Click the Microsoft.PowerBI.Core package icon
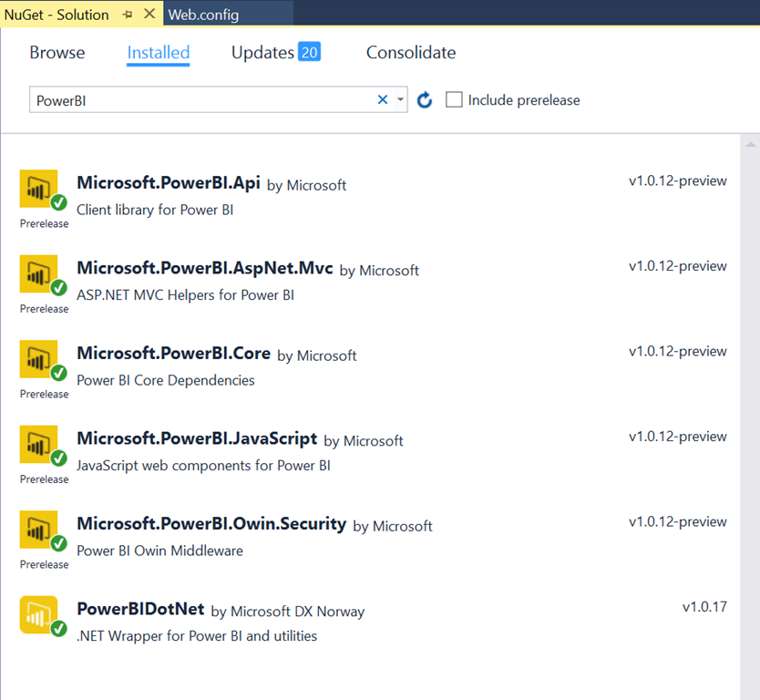The width and height of the screenshot is (760, 700). (x=39, y=359)
